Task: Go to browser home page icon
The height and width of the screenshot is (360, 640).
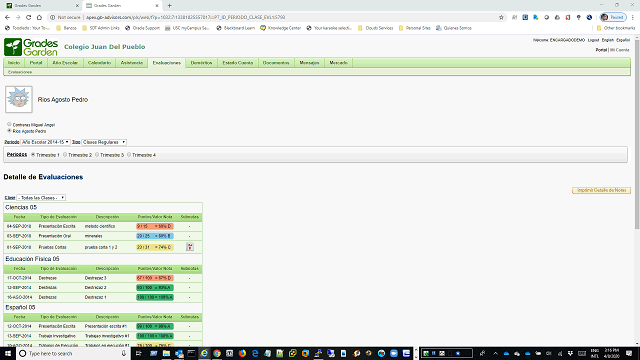Action: [39, 17]
